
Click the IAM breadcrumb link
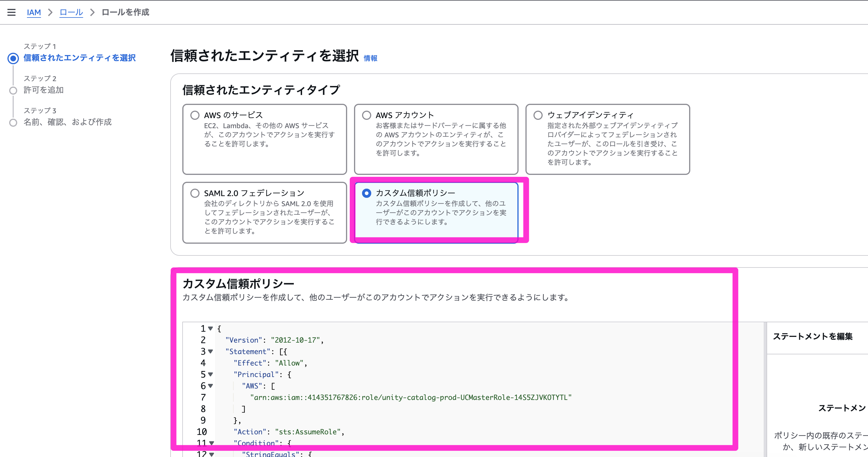coord(34,12)
